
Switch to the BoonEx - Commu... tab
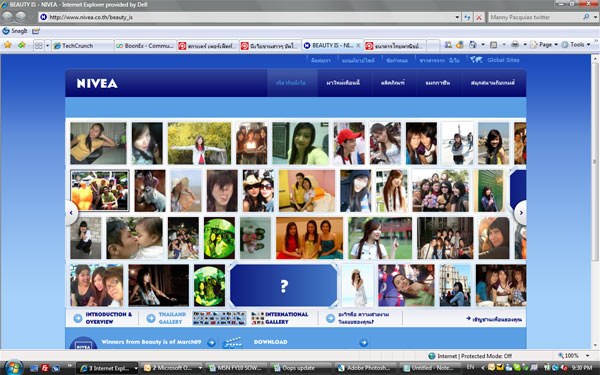pyautogui.click(x=145, y=46)
